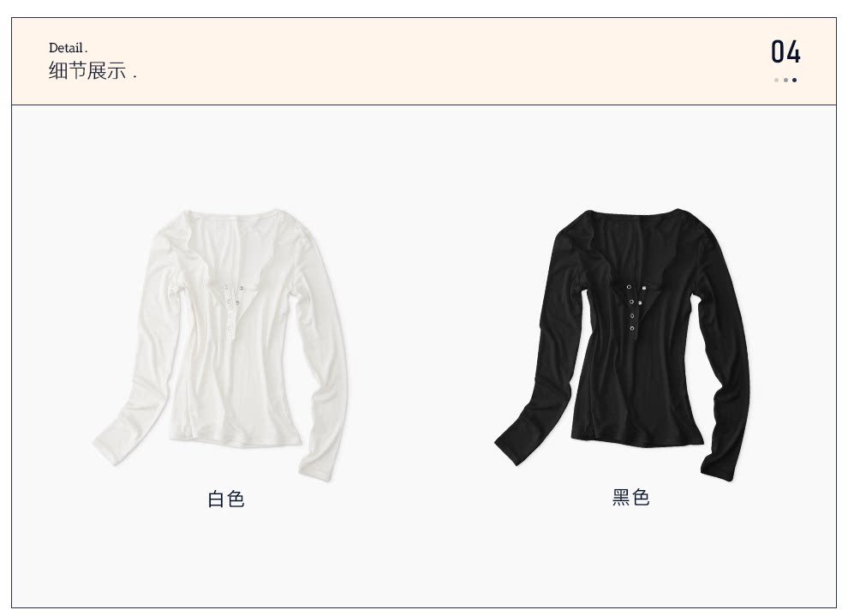The height and width of the screenshot is (616, 848).
Task: Select the 黑色 color label
Action: [x=630, y=497]
